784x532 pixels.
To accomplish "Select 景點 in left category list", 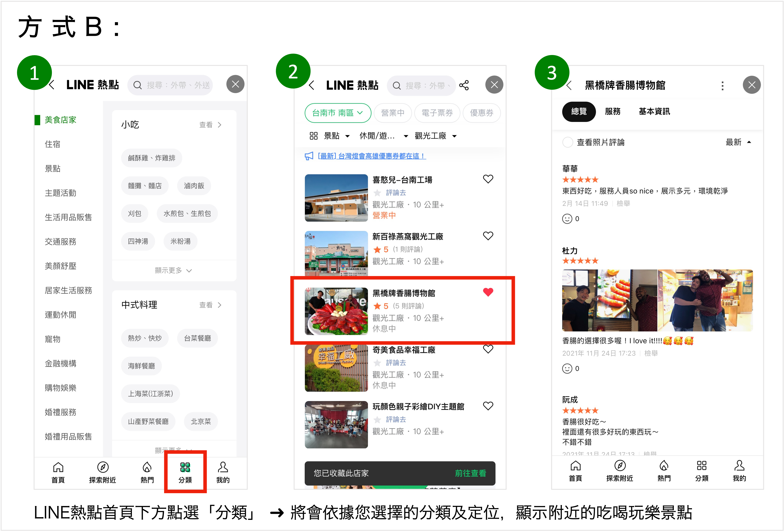I will [x=53, y=168].
